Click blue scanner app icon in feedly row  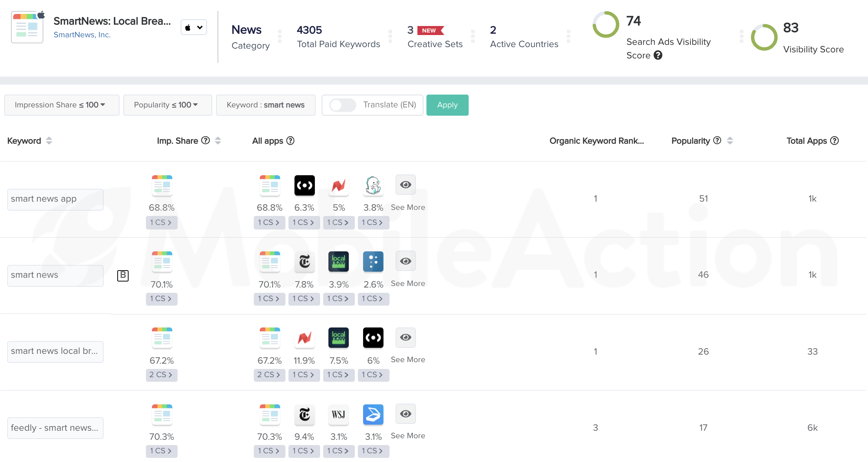click(x=373, y=415)
